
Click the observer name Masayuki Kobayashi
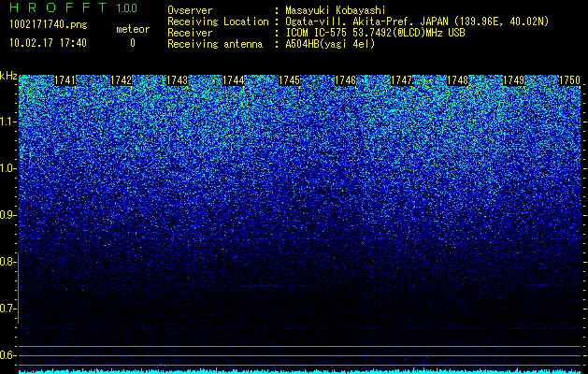click(336, 10)
